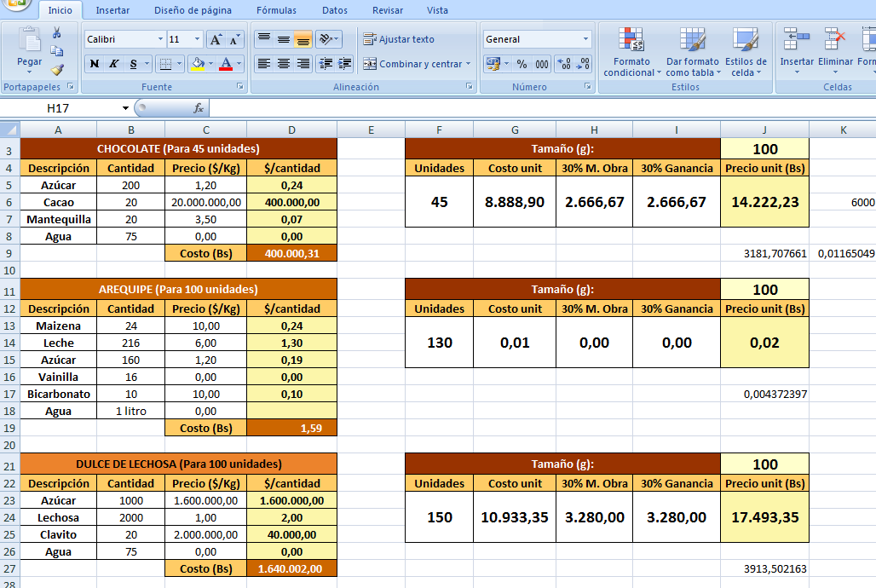Toggle italic with the K button
The image size is (876, 588).
pos(113,64)
